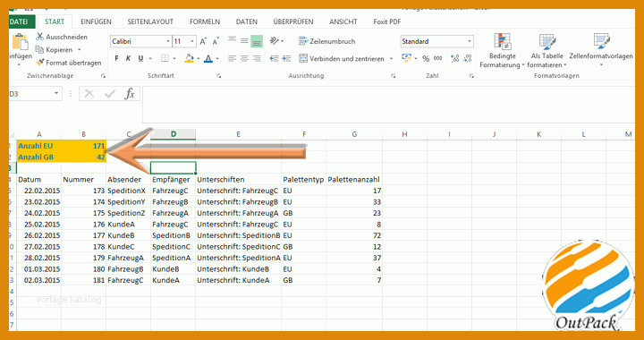Align text to middle of cell
Viewport: 644px width, 340px height.
click(x=244, y=41)
